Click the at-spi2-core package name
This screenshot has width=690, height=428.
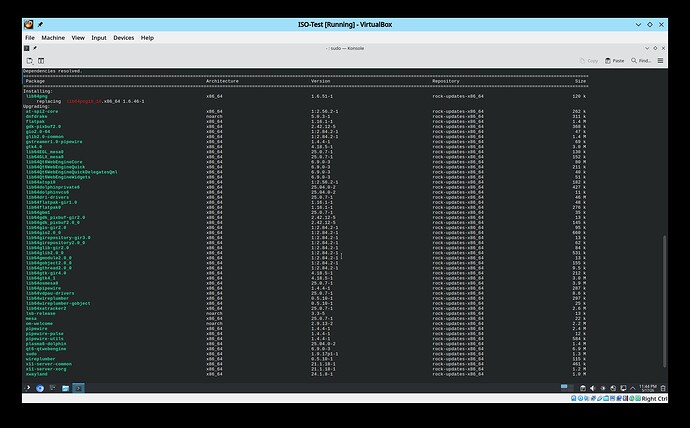42,112
